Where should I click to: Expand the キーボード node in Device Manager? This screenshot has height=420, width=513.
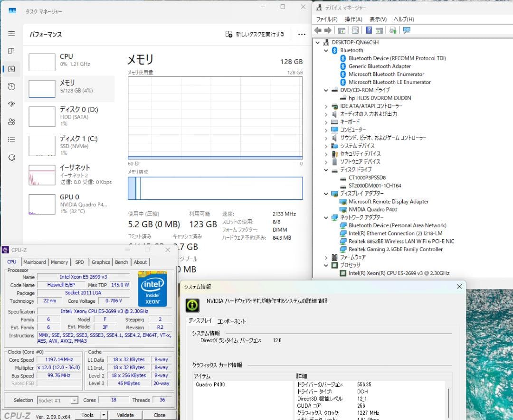click(x=326, y=122)
